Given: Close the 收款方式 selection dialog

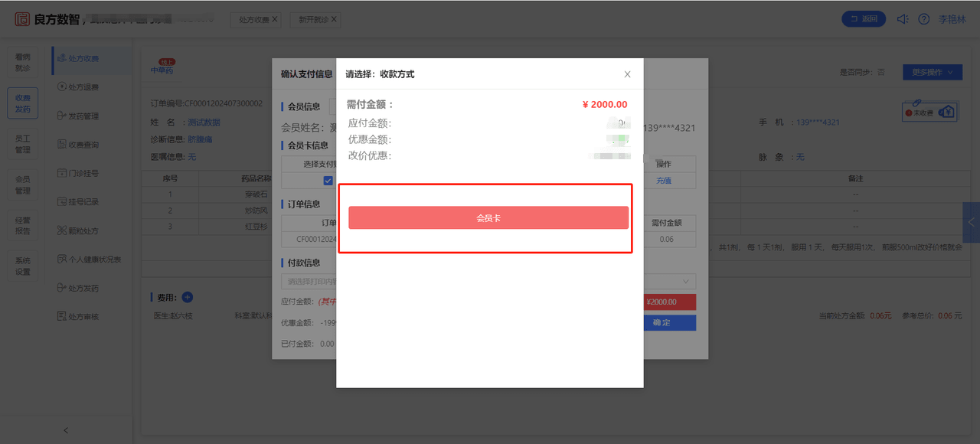Looking at the screenshot, I should [x=628, y=74].
